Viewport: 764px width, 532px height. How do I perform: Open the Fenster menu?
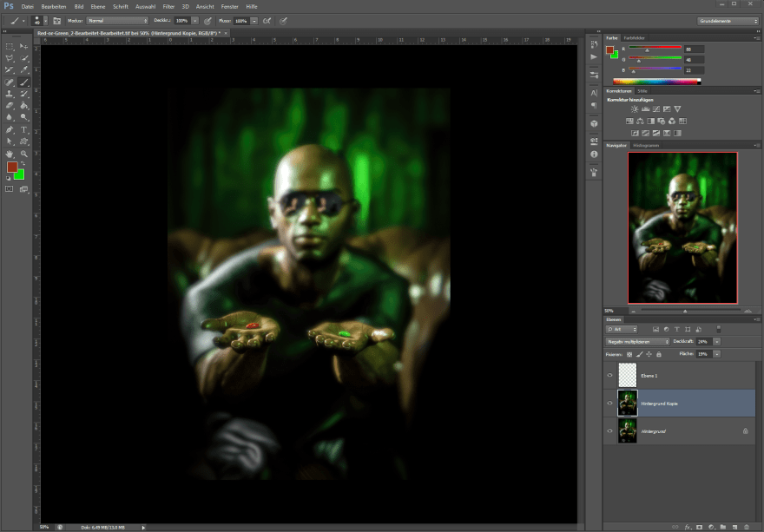coord(229,6)
